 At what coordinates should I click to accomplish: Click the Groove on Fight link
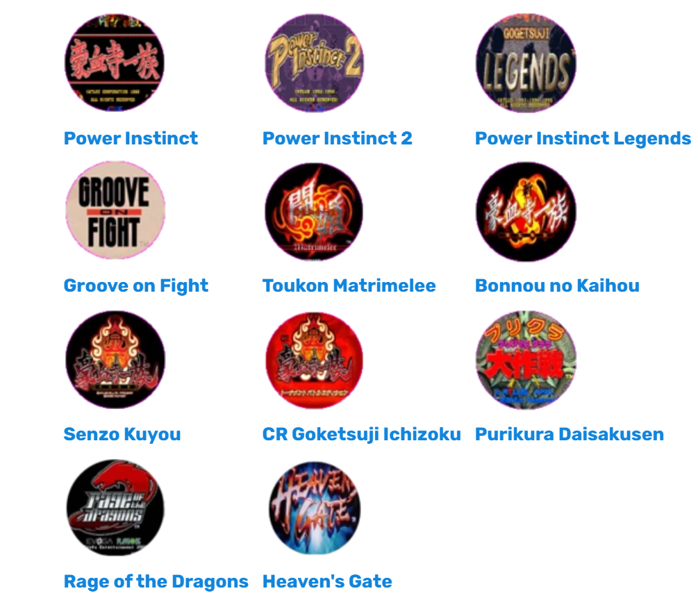(136, 286)
